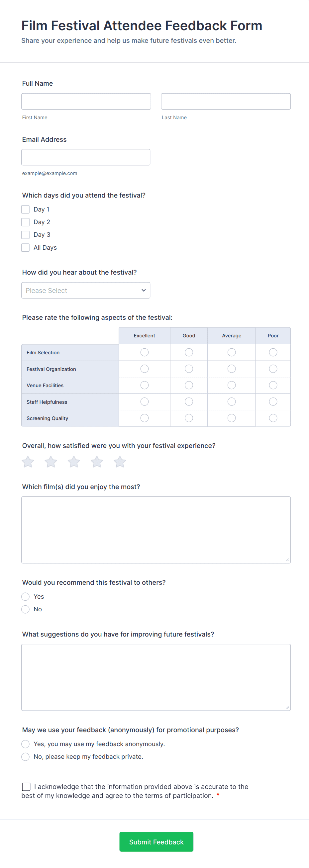The image size is (309, 868).
Task: Check the Day 1 attendance box
Action: pyautogui.click(x=26, y=210)
